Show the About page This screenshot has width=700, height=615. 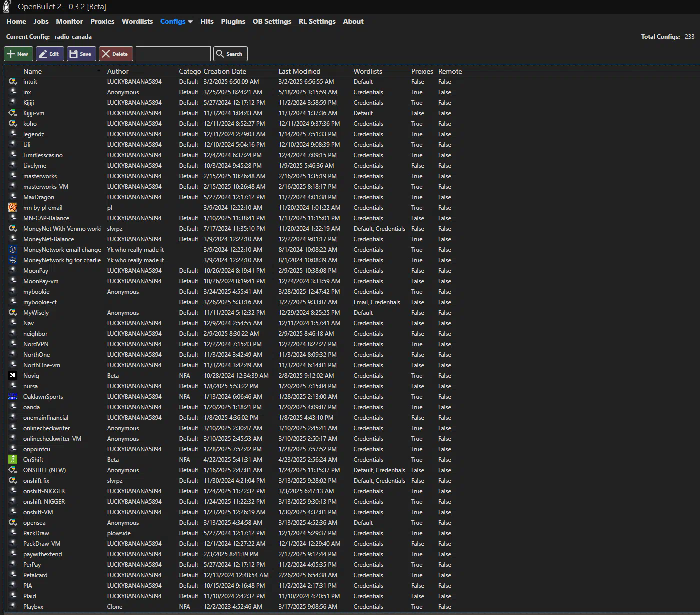click(x=353, y=22)
